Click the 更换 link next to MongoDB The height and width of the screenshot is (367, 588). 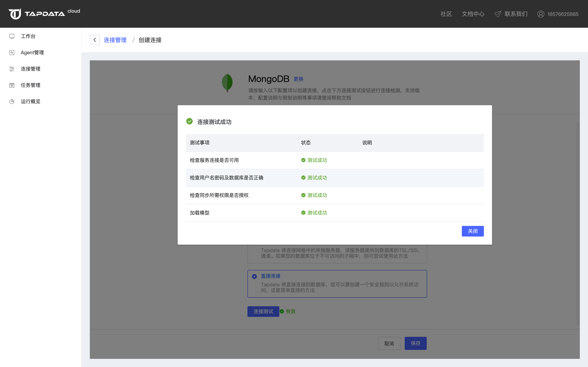pyautogui.click(x=298, y=79)
